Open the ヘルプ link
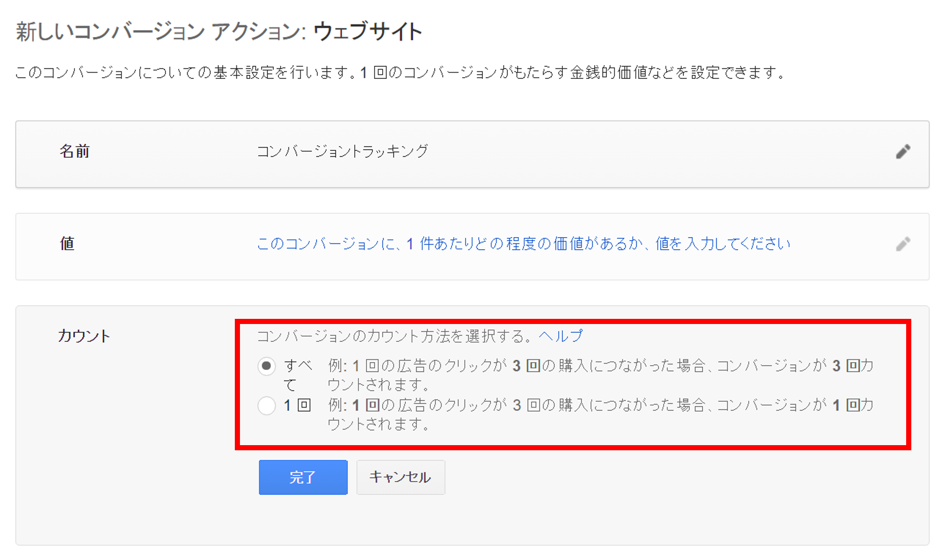 click(560, 336)
